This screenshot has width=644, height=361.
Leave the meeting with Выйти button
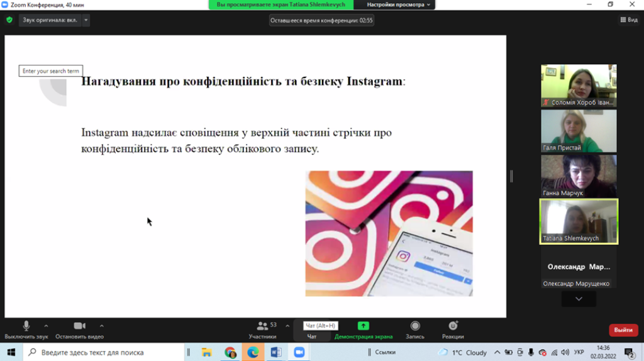(x=623, y=330)
